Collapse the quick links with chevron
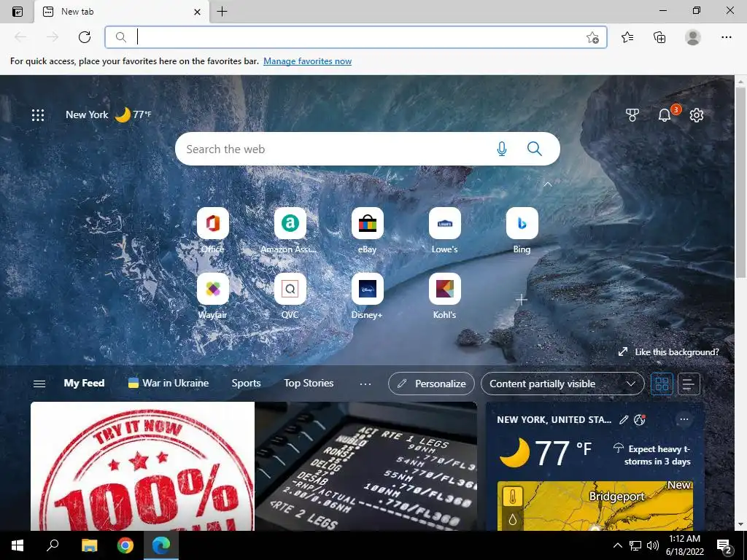747x560 pixels. pos(548,184)
